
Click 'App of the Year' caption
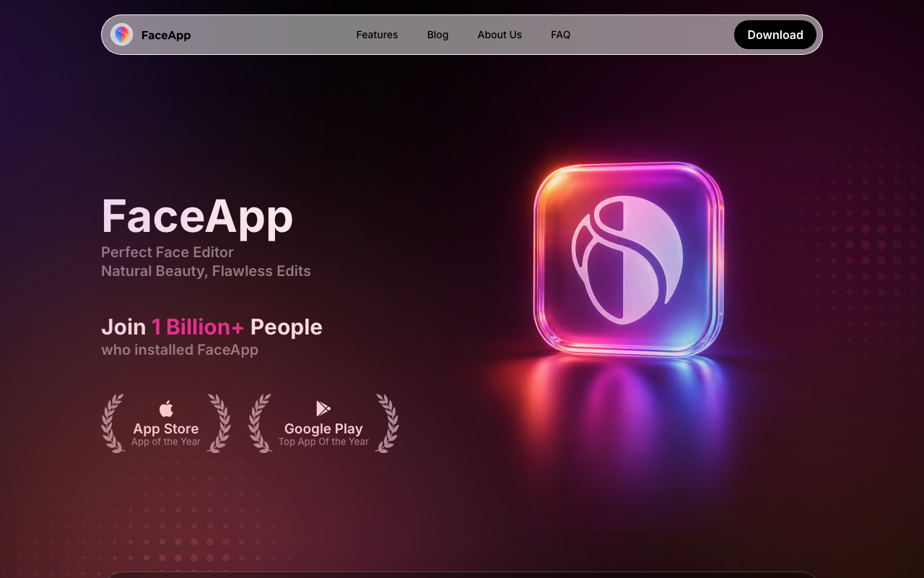[x=166, y=441]
